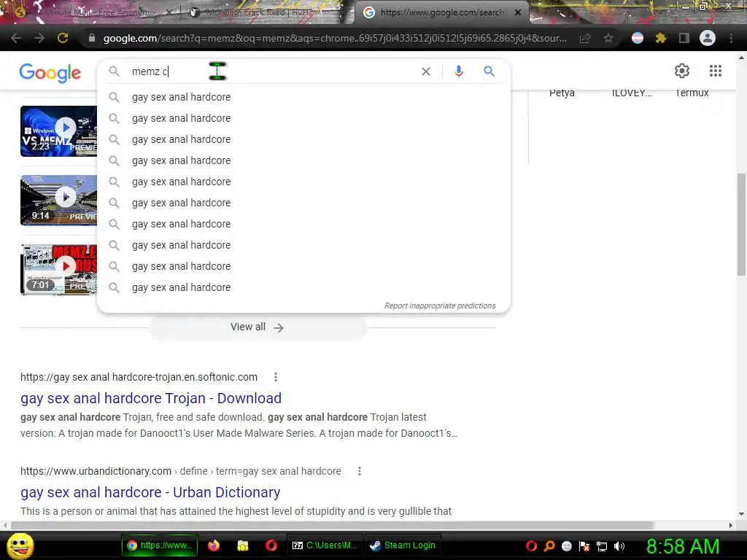Share this page using the share icon
Screen dimensions: 747x560
coord(585,39)
